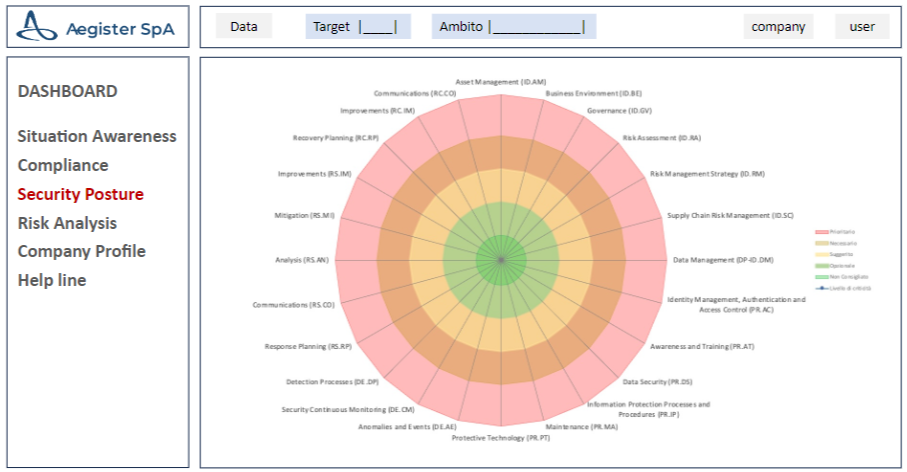Click the Opzionale green legend swatch

(823, 265)
